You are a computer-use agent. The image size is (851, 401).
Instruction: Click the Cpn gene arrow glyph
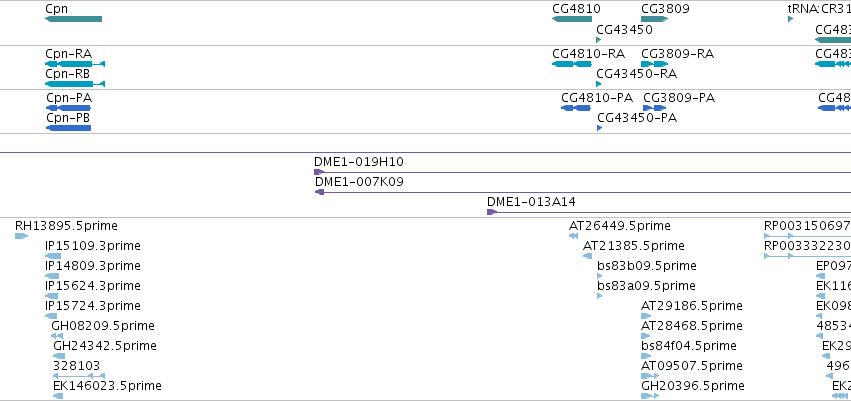click(73, 19)
